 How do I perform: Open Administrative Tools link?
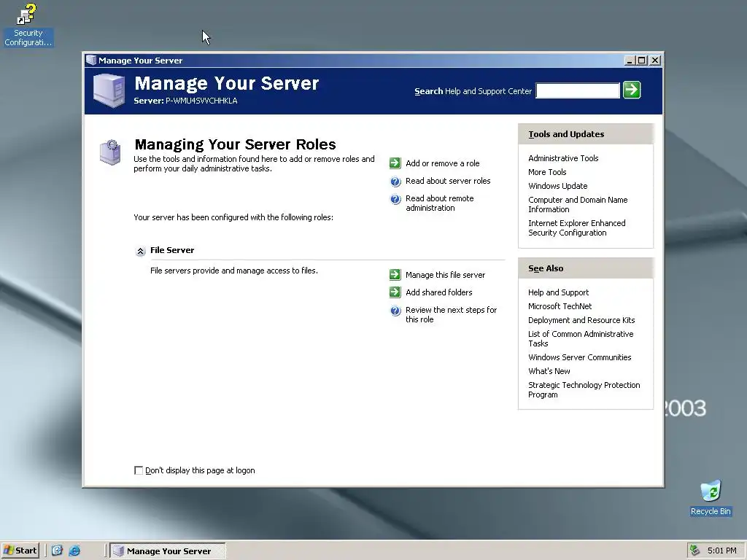coord(563,158)
